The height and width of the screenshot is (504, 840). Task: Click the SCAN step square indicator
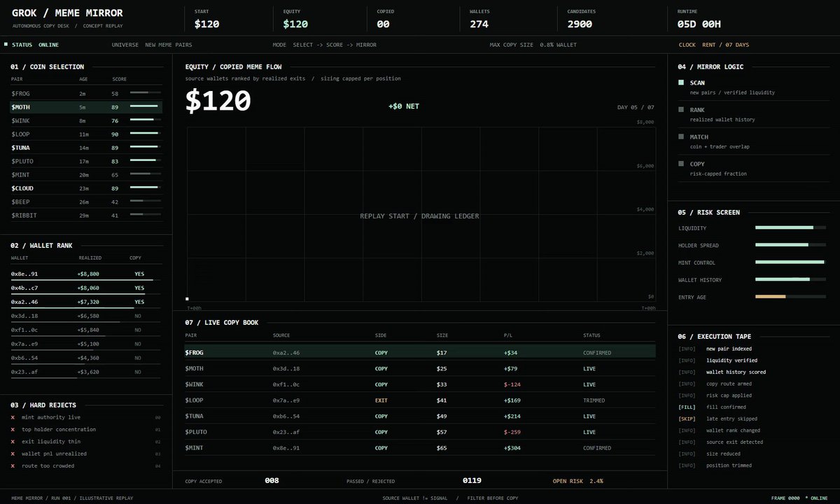tap(681, 83)
